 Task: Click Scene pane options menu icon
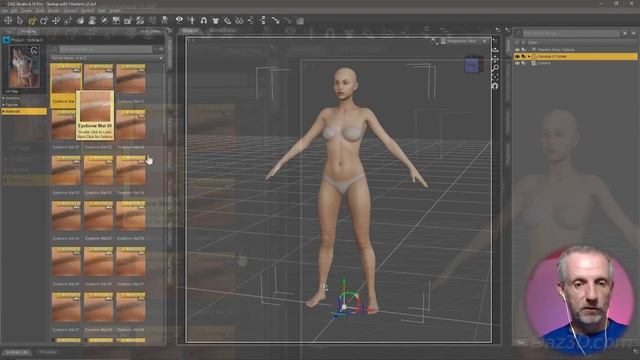tap(507, 31)
